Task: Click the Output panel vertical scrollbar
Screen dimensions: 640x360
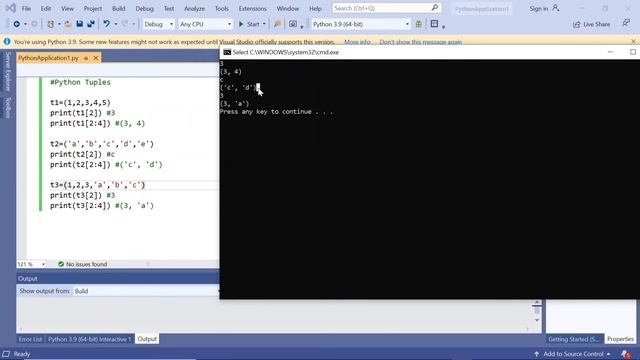Action: pos(537,311)
